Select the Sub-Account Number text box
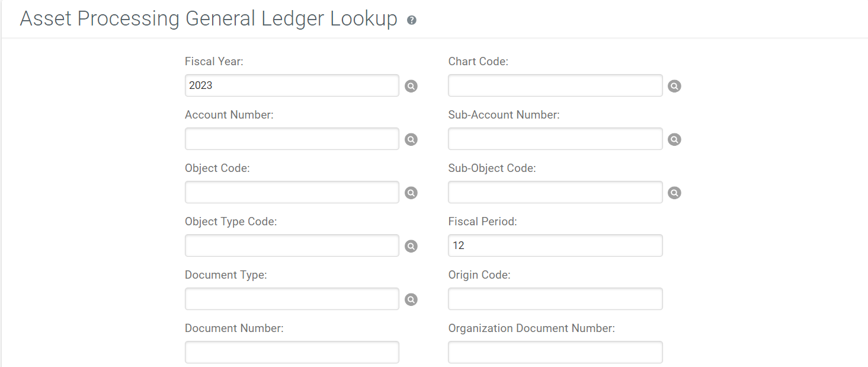The image size is (868, 367). click(x=555, y=139)
